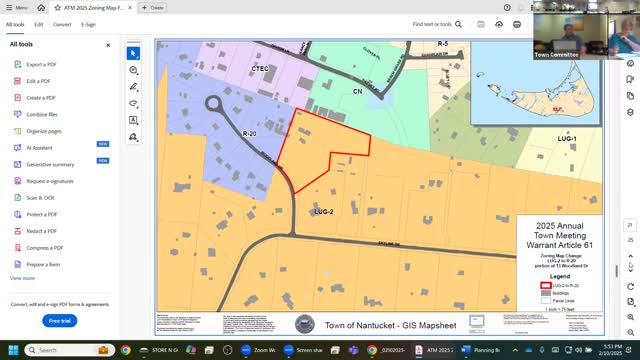Screen dimensions: 640x360
Task: Click the Create new tab button
Action: pyautogui.click(x=153, y=7)
